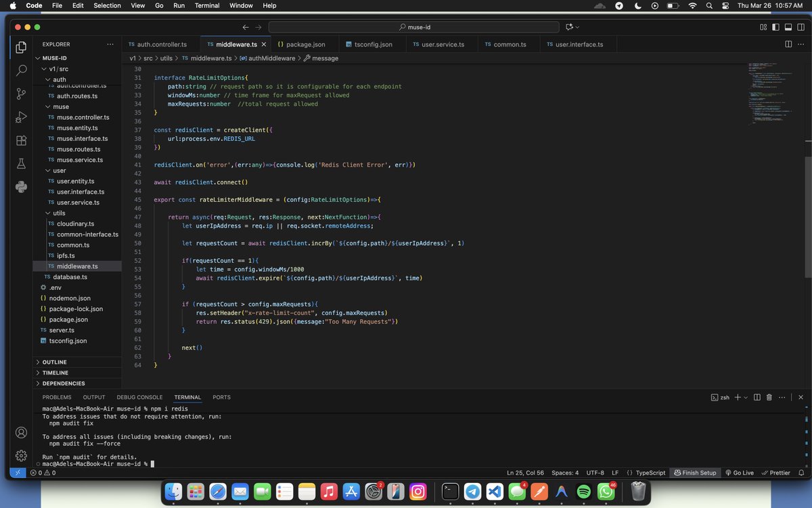Open the Testing flask view
812x508 pixels.
21,164
